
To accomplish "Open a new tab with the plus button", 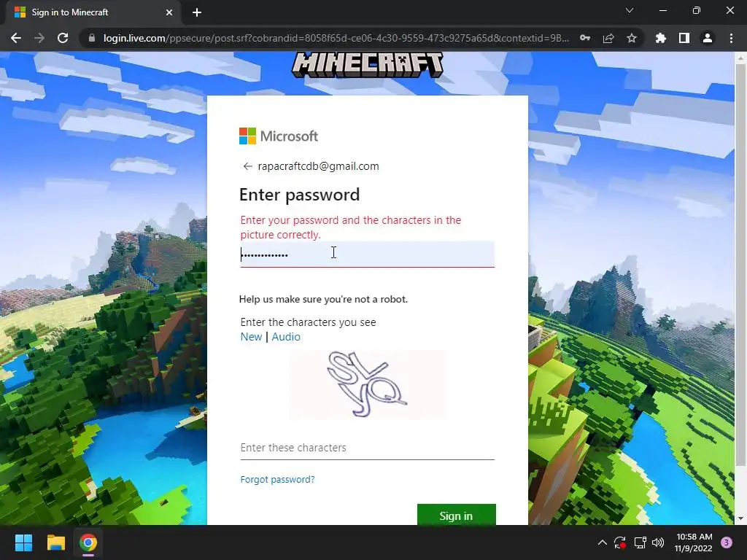I will point(197,12).
